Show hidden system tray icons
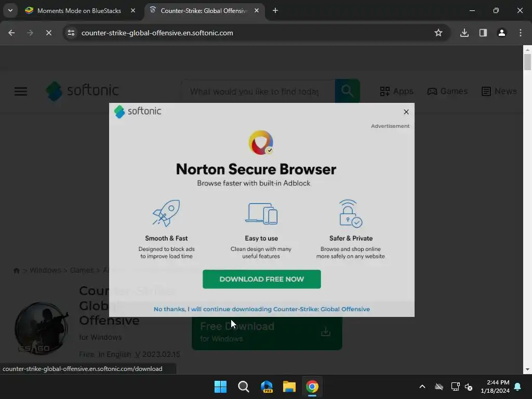532x399 pixels. coord(422,387)
